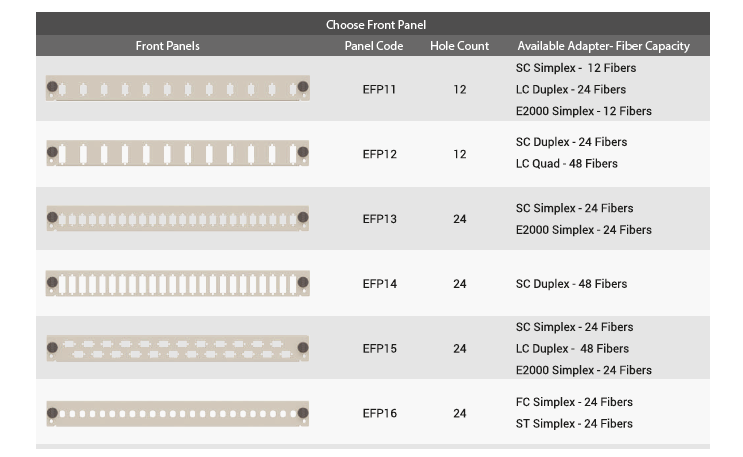Select panel code EFP11 text
This screenshot has width=743, height=457.
379,89
